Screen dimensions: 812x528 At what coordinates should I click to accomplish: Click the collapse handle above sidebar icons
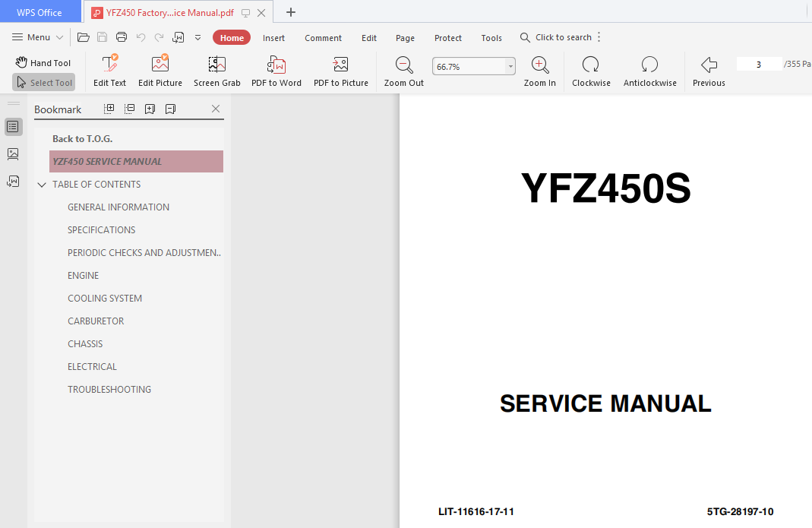click(14, 103)
